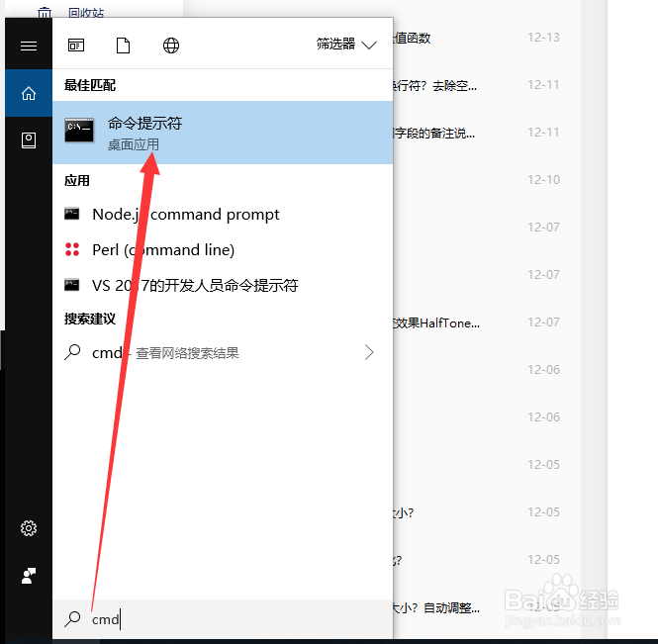Click date 12-13 in background list
Screen dimensions: 658x644
click(543, 38)
